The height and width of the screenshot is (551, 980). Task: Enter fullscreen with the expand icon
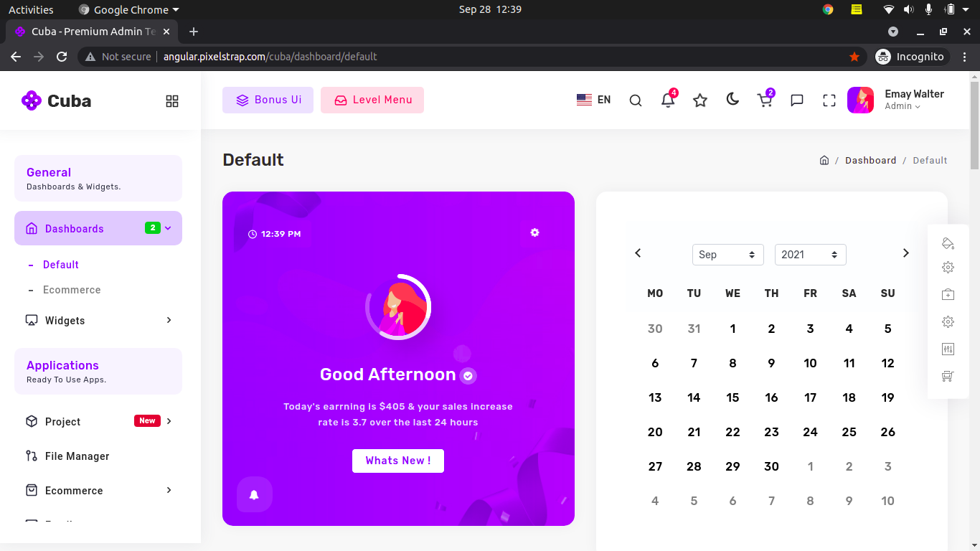(829, 100)
